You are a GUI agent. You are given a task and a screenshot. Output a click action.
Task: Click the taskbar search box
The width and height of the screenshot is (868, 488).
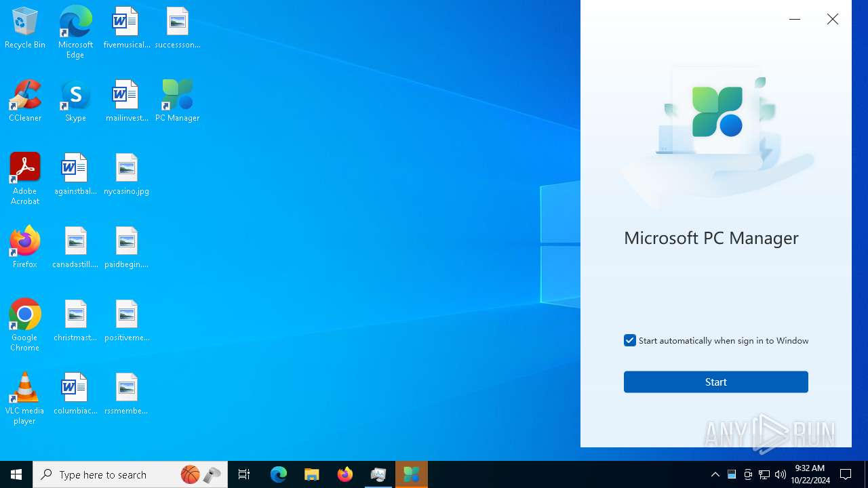click(x=130, y=474)
